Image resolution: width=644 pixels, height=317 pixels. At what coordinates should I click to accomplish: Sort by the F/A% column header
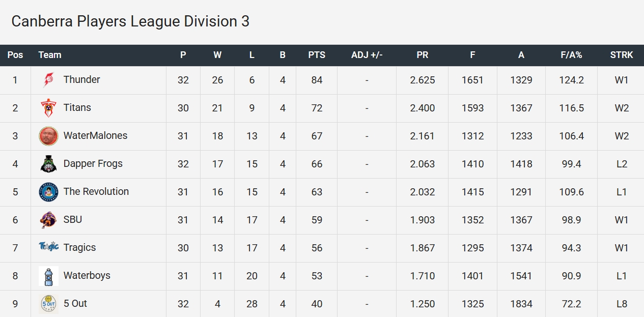click(x=571, y=55)
